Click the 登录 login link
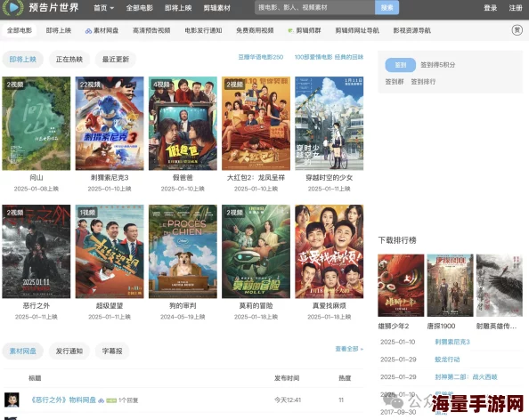This screenshot has height=420, width=529. (x=490, y=8)
